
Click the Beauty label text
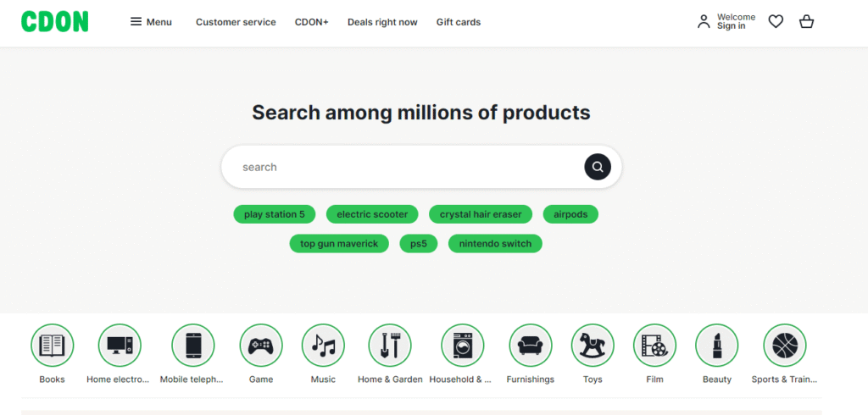[717, 379]
